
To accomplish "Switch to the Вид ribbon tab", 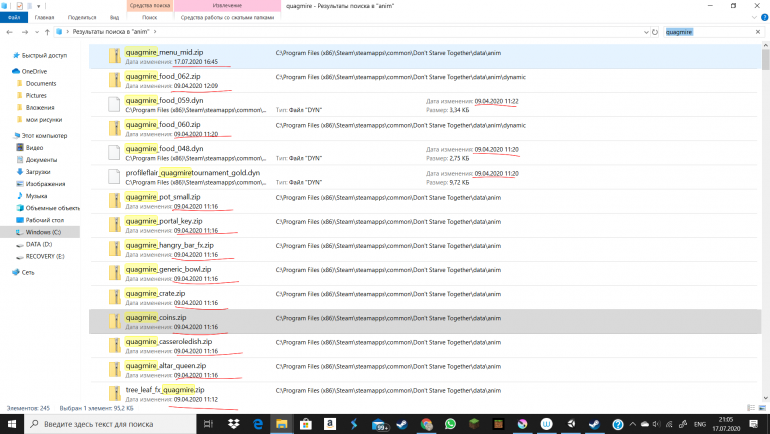I will click(x=114, y=18).
